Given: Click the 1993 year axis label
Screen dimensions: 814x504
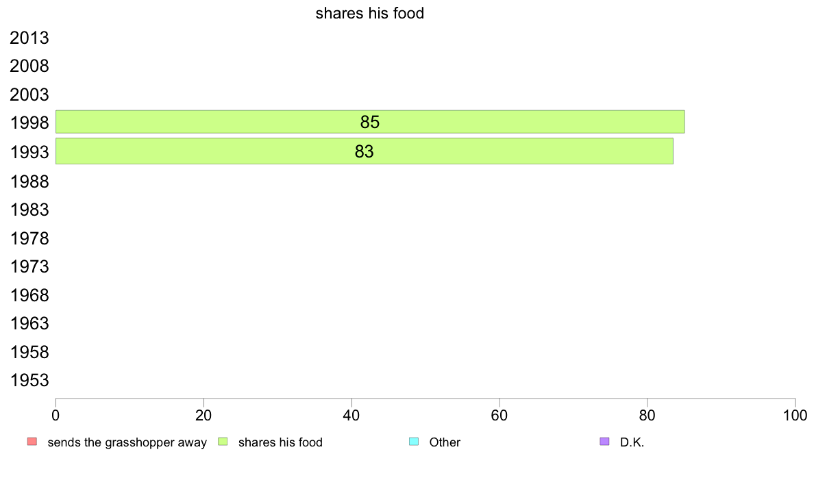Looking at the screenshot, I should (x=29, y=152).
